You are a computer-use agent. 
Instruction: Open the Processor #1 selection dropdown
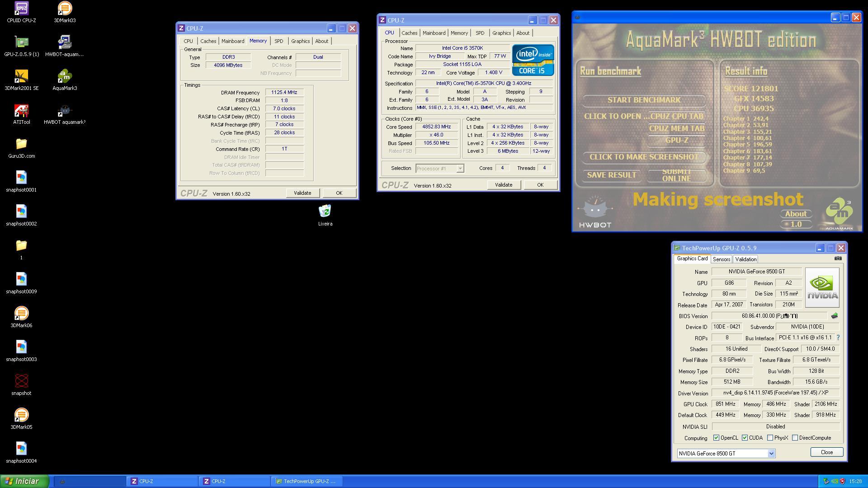click(460, 169)
